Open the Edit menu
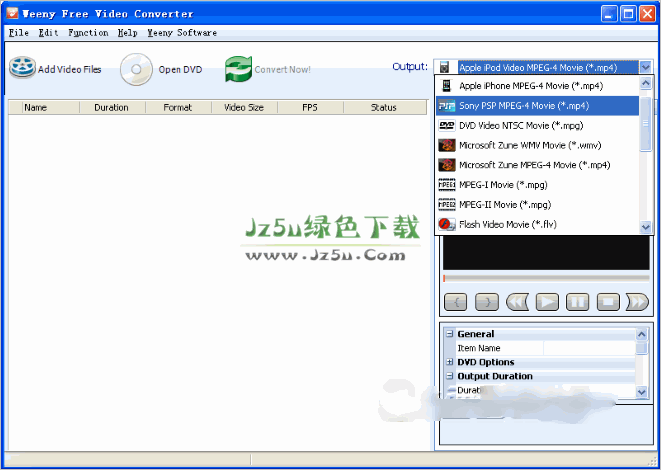 tap(48, 33)
